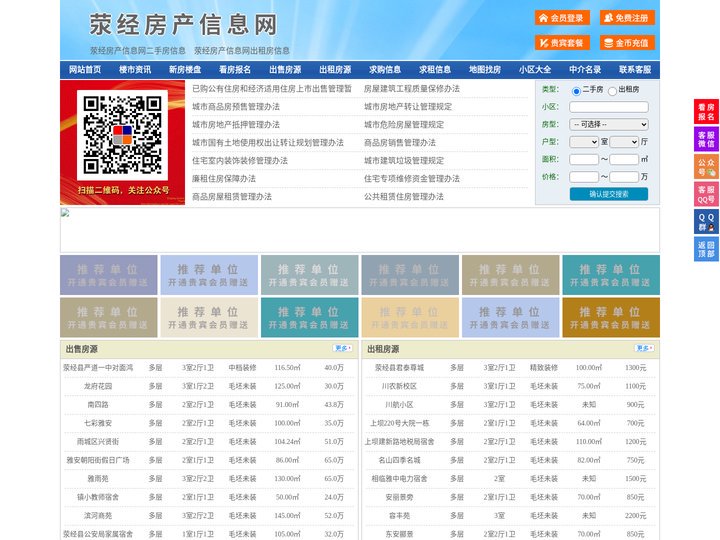Open 出租房源 navigation item

click(x=335, y=70)
